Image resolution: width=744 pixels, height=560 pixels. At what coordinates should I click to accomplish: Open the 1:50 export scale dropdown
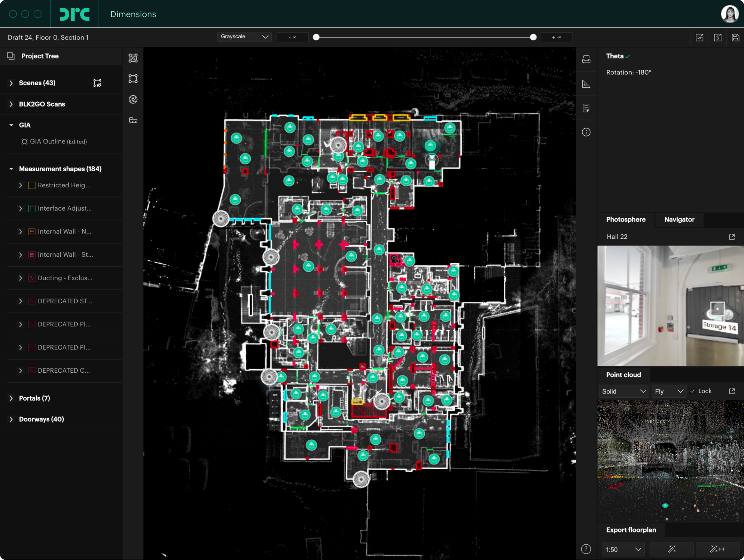623,550
